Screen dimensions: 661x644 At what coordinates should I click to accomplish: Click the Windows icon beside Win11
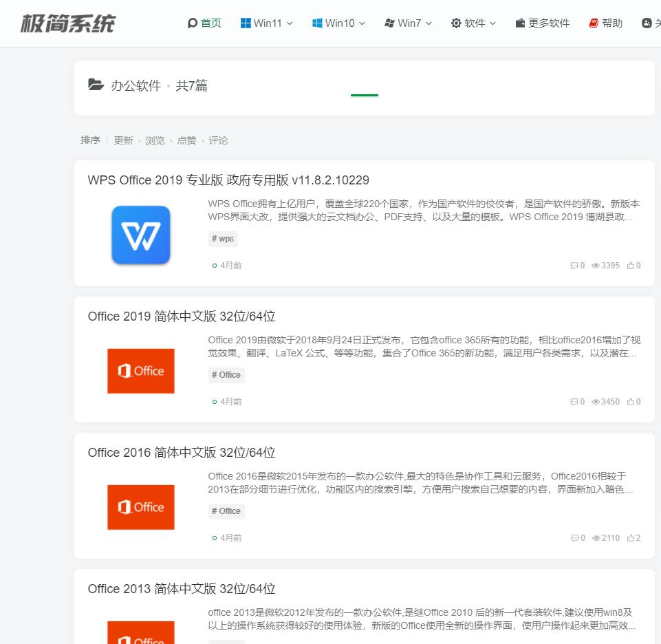pyautogui.click(x=246, y=23)
